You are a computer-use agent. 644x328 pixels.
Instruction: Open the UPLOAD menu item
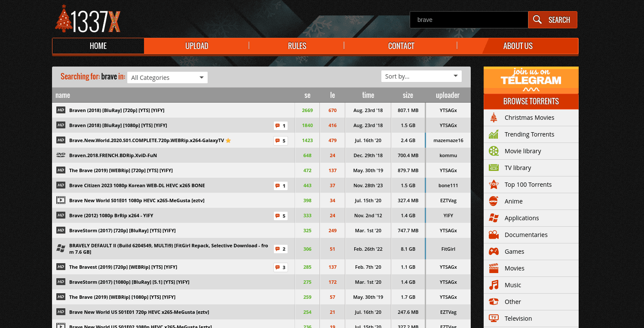pos(196,46)
